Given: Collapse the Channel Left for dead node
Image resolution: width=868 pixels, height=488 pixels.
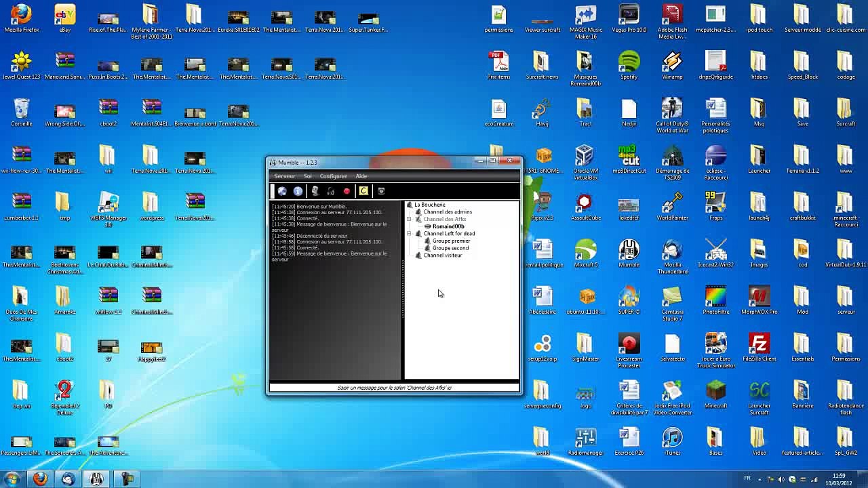Looking at the screenshot, I should pyautogui.click(x=409, y=234).
